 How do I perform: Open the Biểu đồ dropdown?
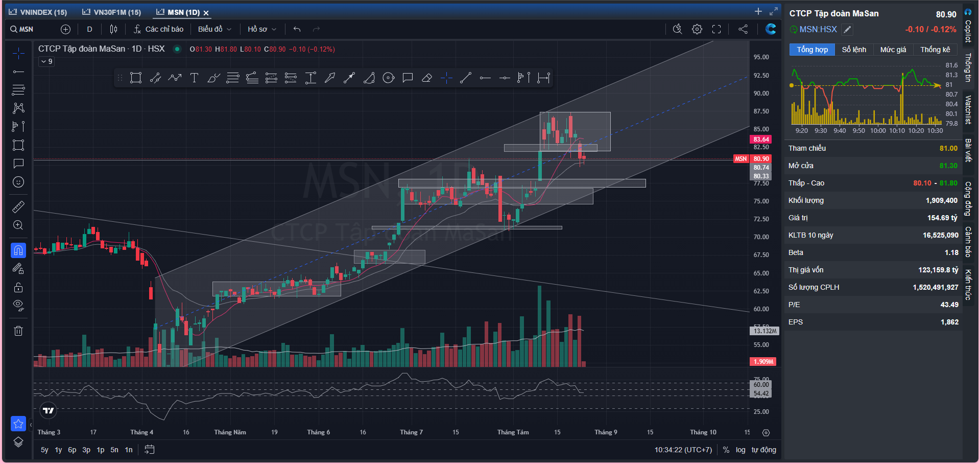[215, 29]
